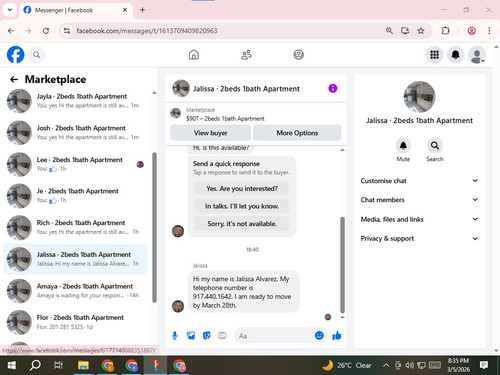Click the chat message list scrollbar
Screen dimensions: 500x375
coord(342,265)
